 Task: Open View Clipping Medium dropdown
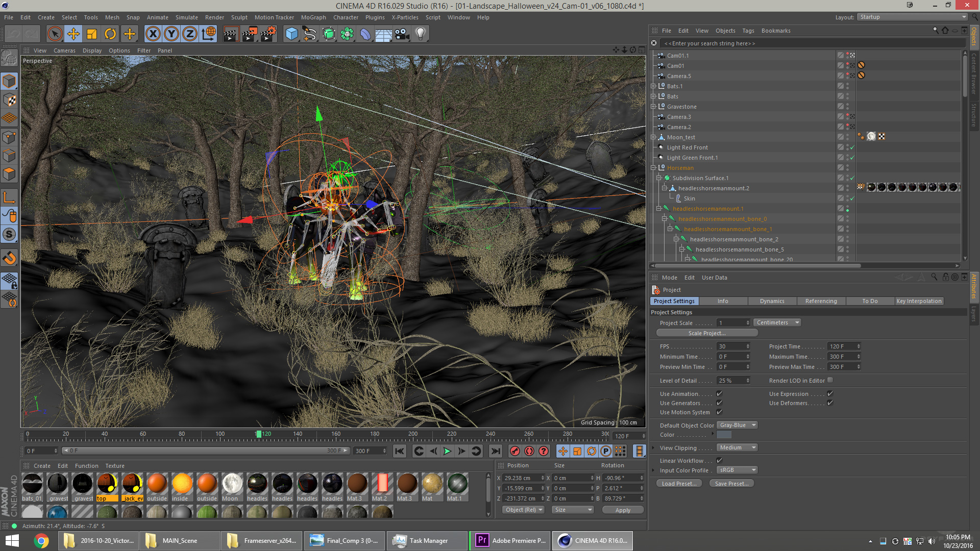coord(737,447)
